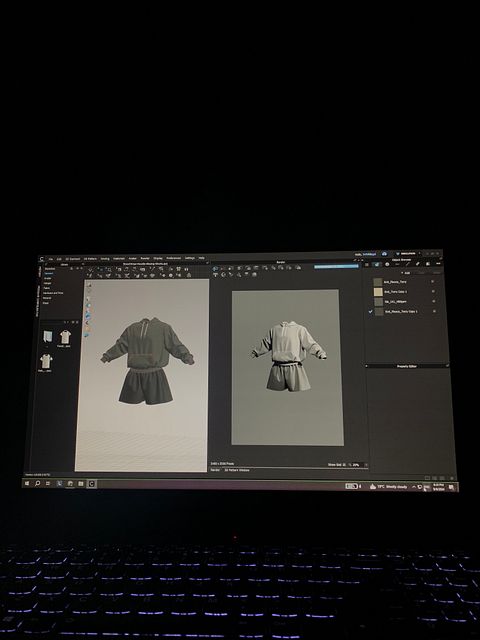Toggle the icon right of the first fabric row
Image resolution: width=480 pixels, height=640 pixels.
click(x=433, y=282)
